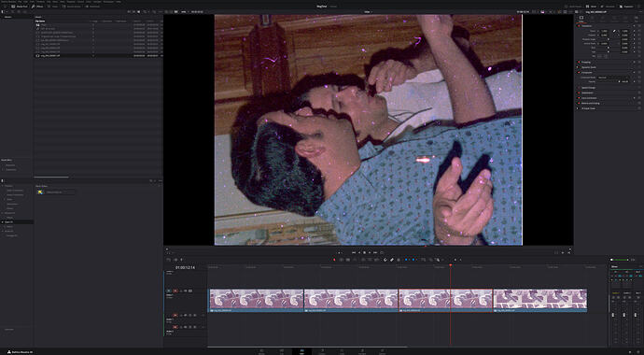The width and height of the screenshot is (644, 355).
Task: Click the Stop transport button
Action: click(364, 252)
